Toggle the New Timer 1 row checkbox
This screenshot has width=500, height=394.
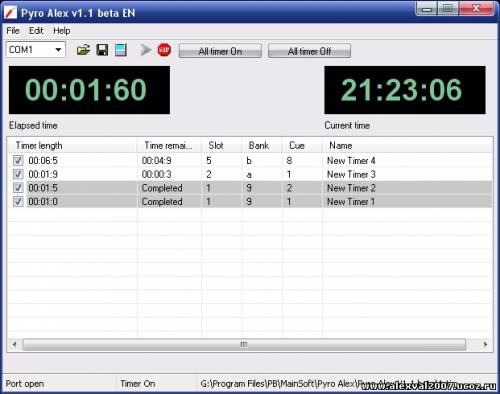pos(18,202)
